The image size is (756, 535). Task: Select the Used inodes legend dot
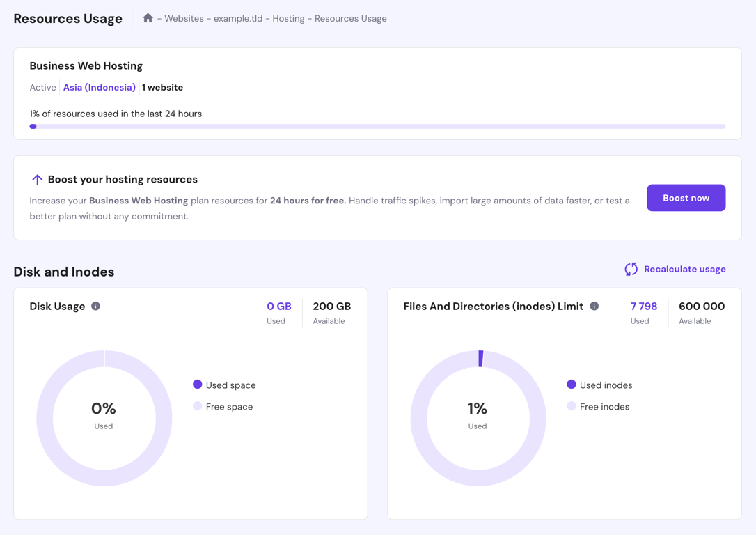[572, 385]
